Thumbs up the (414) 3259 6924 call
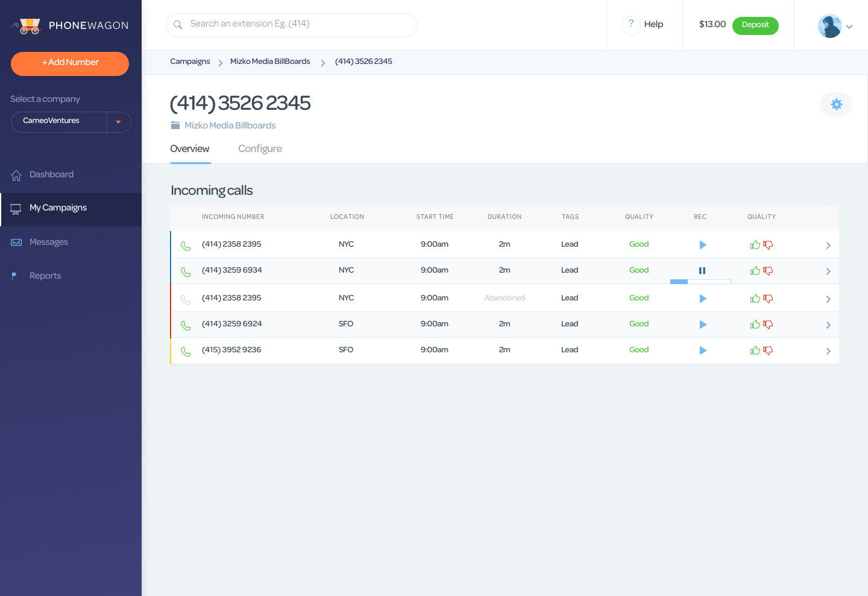 (x=755, y=325)
